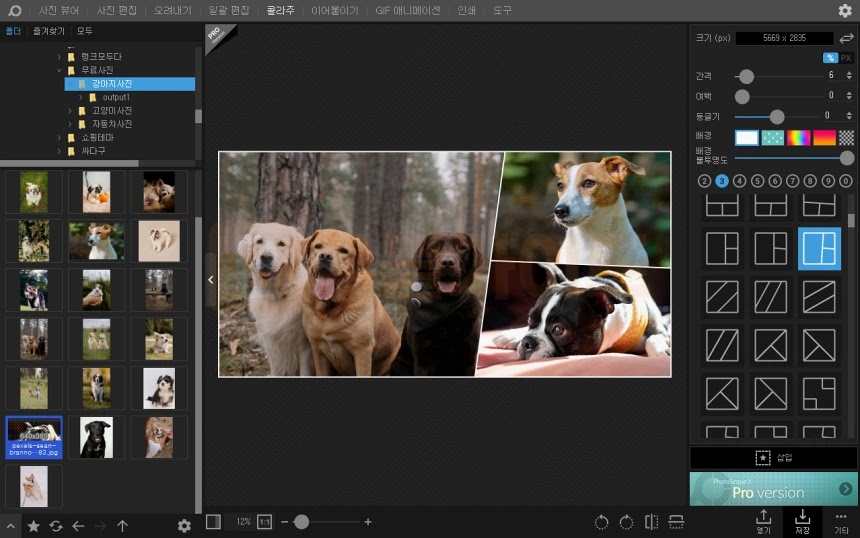
Task: Expand the 쇼핑테마 folder
Action: pyautogui.click(x=59, y=138)
